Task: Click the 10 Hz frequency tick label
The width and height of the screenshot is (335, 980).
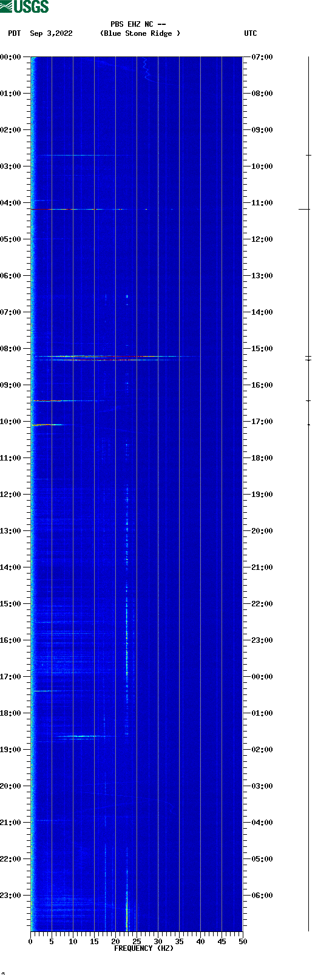Action: click(73, 942)
